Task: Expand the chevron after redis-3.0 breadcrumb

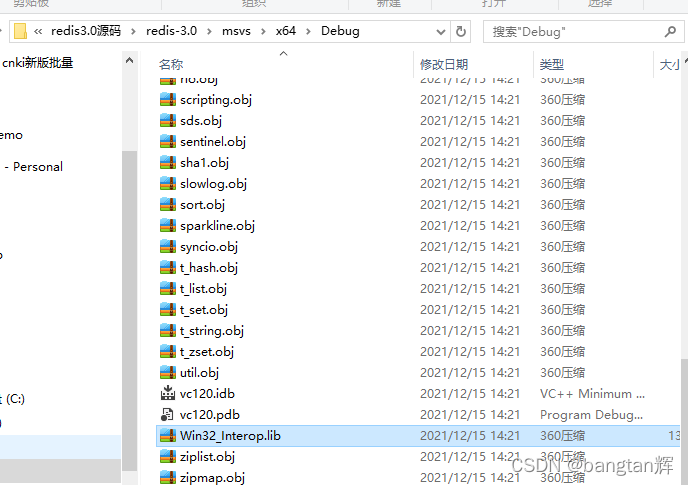Action: tap(209, 32)
